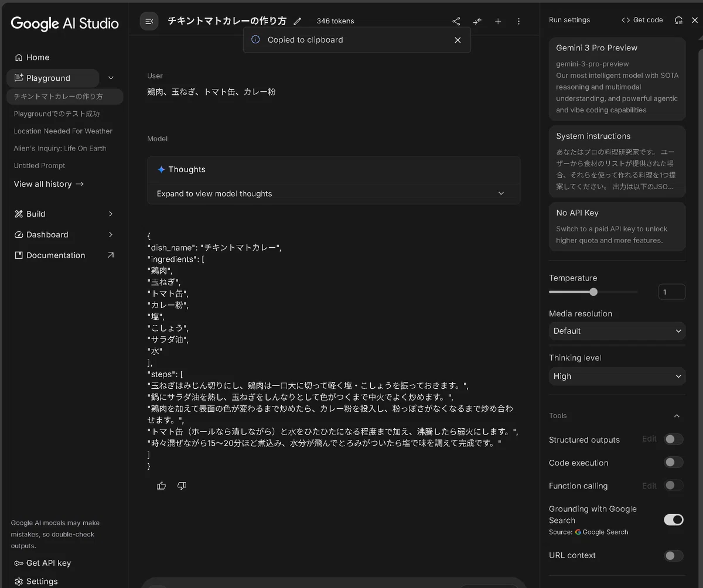The image size is (703, 588).
Task: Toggle Structured outputs switch
Action: (x=674, y=439)
